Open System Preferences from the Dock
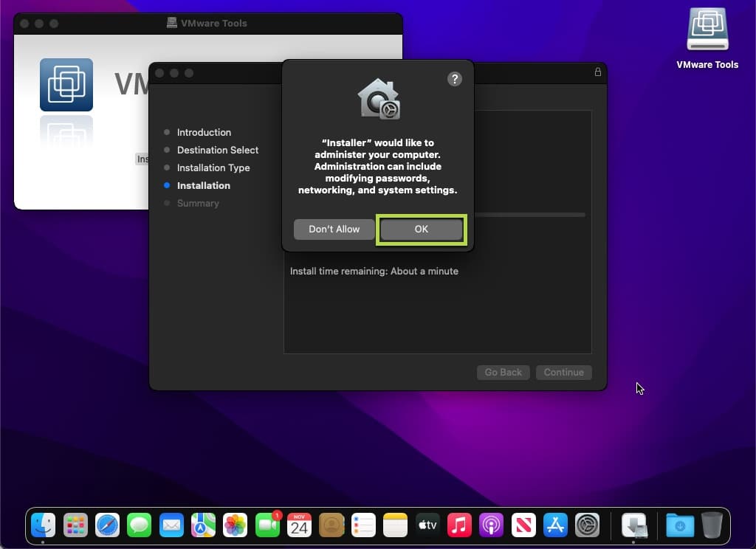 tap(587, 525)
